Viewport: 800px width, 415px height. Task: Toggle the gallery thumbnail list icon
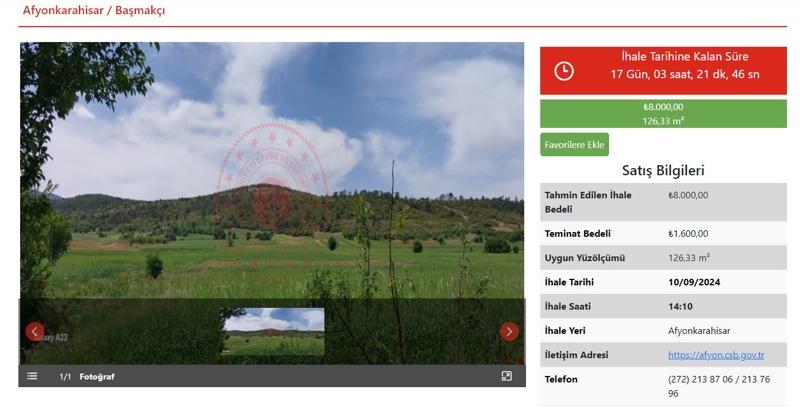32,376
